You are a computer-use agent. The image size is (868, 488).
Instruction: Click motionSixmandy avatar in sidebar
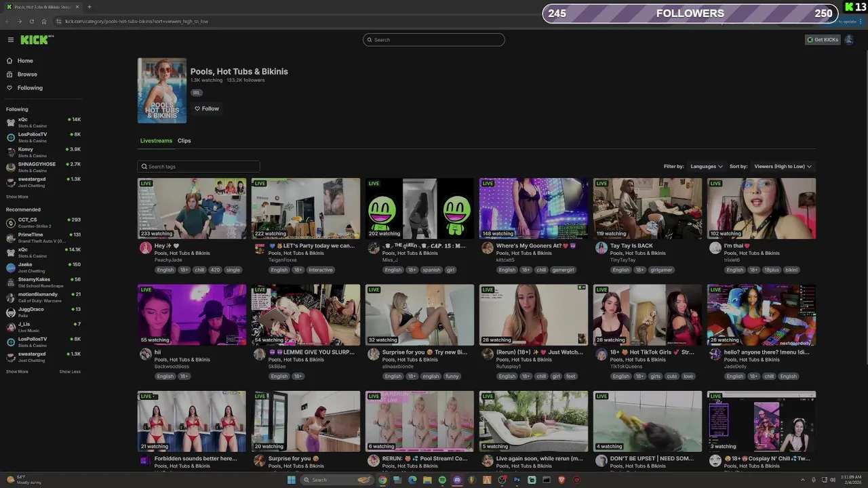tap(11, 298)
